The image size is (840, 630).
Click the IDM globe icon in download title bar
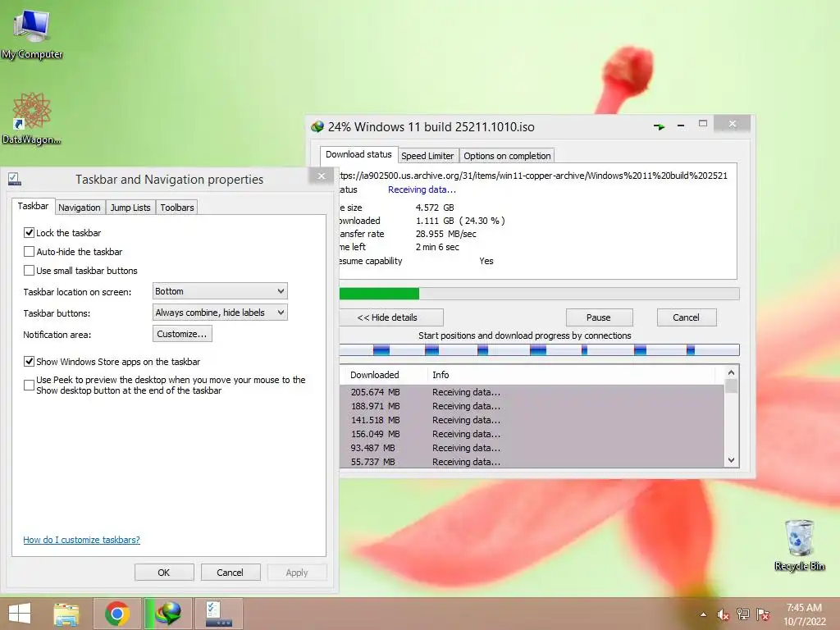[x=317, y=126]
